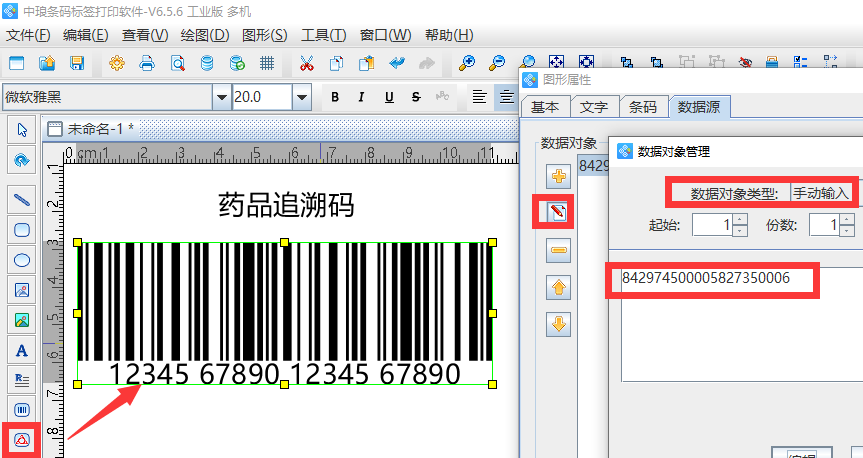Select the green landscape picture tool
The height and width of the screenshot is (458, 863).
click(22, 320)
